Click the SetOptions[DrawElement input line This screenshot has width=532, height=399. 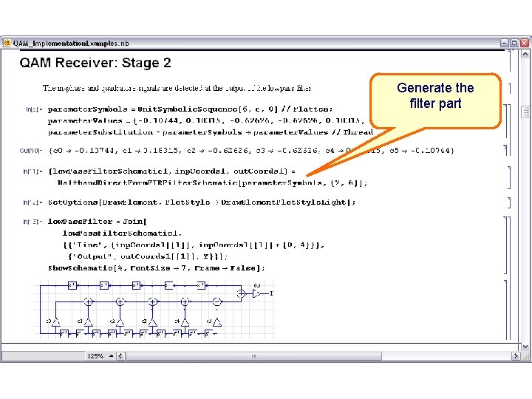202,202
